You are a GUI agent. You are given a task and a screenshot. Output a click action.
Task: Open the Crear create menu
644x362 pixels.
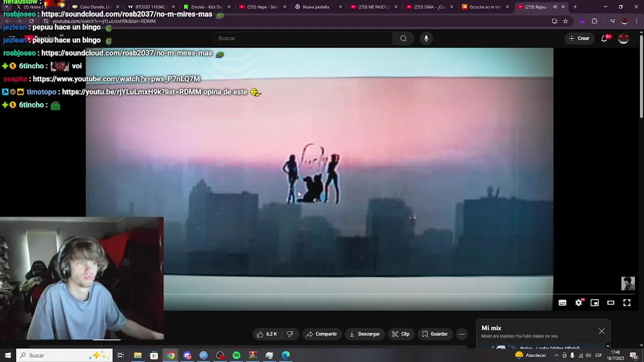(579, 38)
